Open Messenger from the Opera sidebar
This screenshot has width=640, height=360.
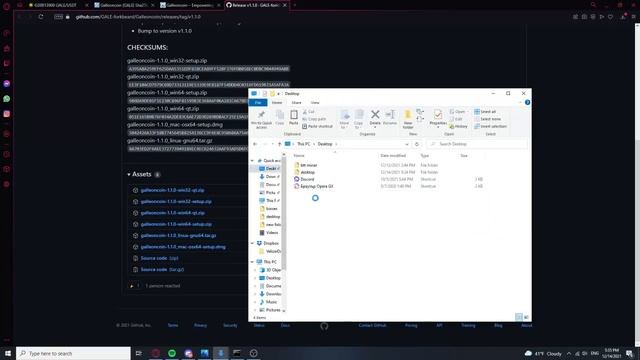[7, 84]
